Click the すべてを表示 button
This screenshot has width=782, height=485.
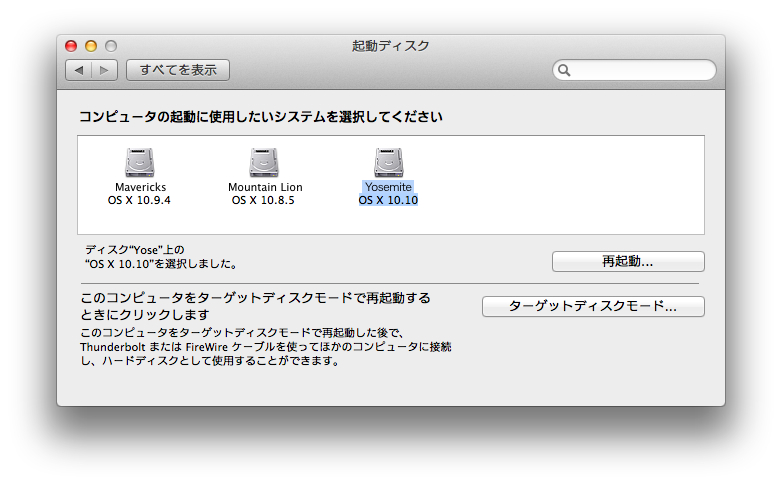(178, 70)
